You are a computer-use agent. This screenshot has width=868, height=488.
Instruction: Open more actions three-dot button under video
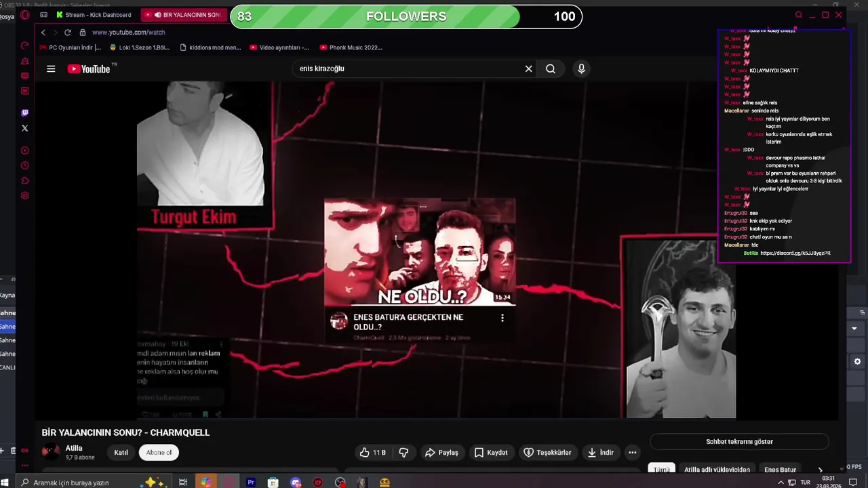632,452
